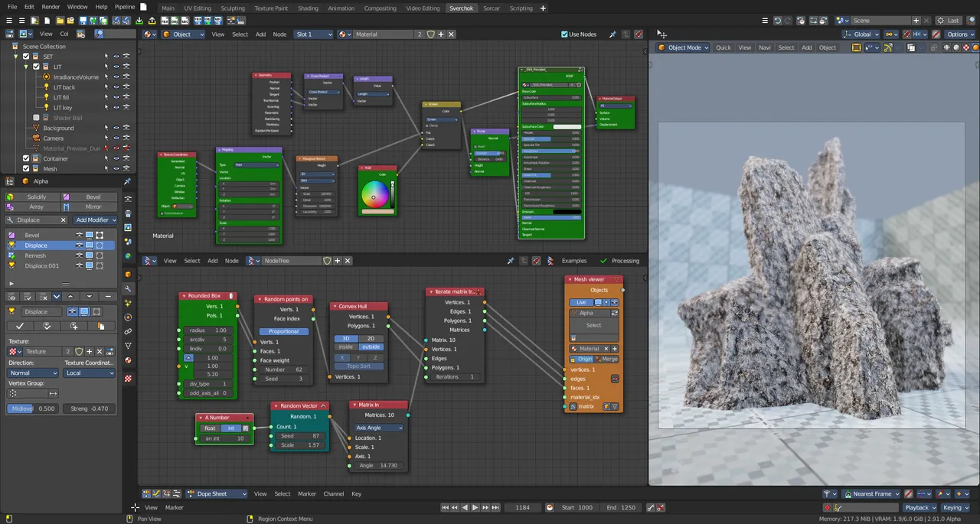The image size is (980, 524).
Task: Click the Undo arrow icon in top bar
Action: point(778,21)
